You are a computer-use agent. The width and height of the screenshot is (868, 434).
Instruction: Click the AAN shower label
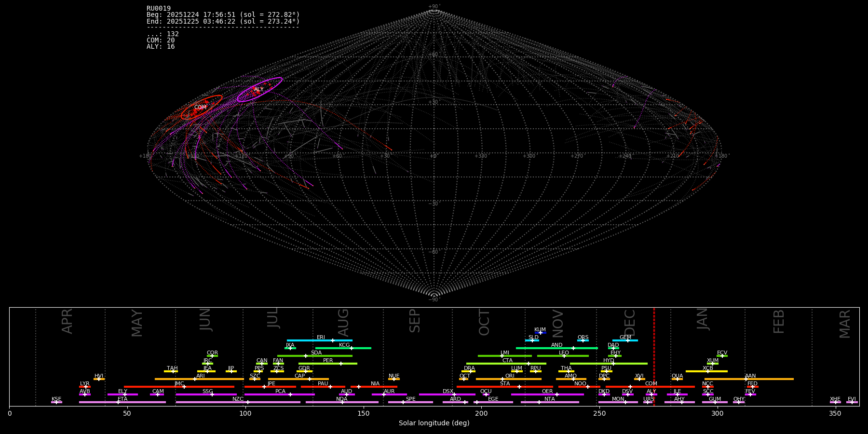(751, 376)
